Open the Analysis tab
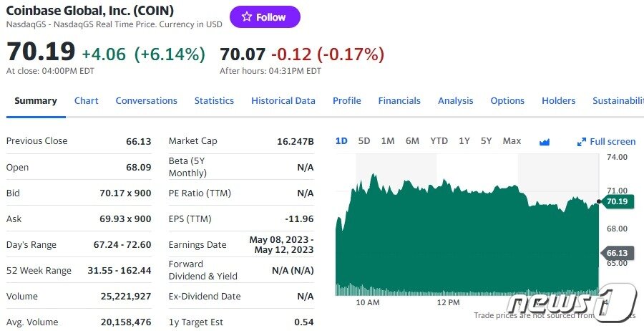This screenshot has width=644, height=331. click(x=456, y=101)
